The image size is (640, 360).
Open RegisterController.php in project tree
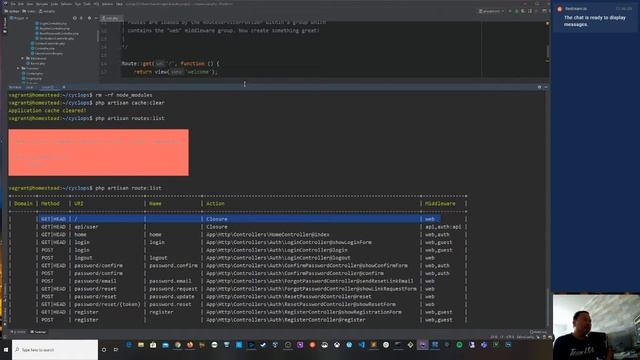[55, 29]
